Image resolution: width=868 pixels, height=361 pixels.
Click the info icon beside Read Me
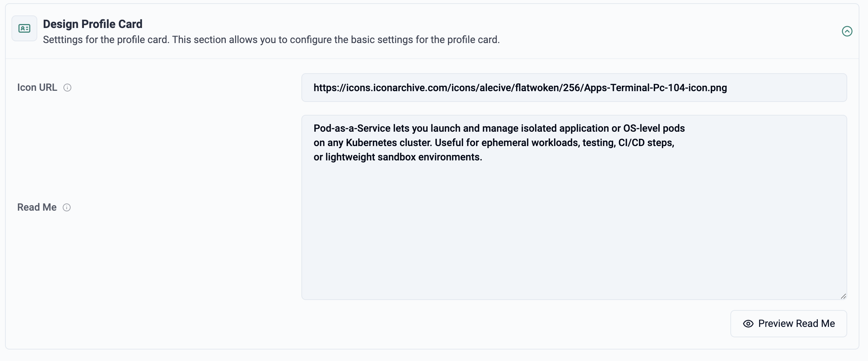67,207
